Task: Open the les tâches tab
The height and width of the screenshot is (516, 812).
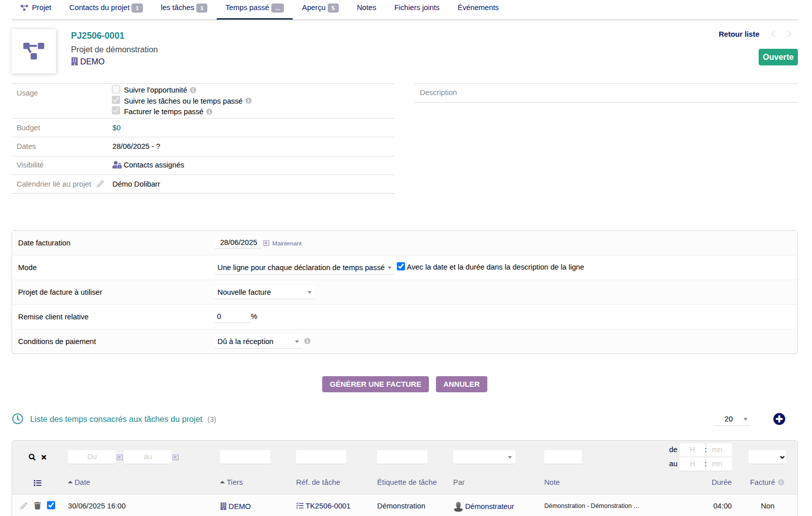Action: (x=184, y=8)
